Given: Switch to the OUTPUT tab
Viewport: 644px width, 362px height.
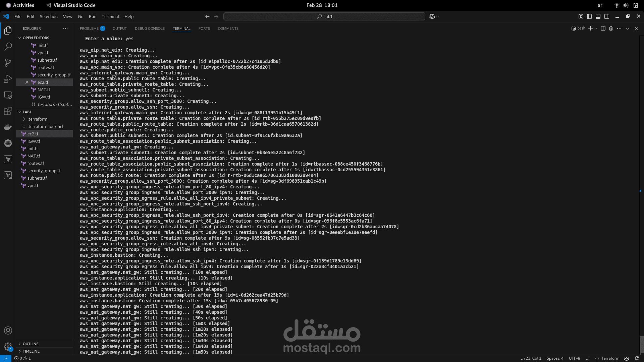Looking at the screenshot, I should click(x=120, y=28).
